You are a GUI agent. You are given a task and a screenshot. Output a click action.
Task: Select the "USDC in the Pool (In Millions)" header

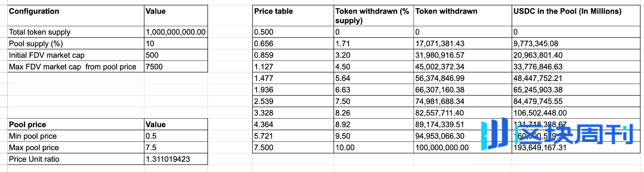click(576, 15)
